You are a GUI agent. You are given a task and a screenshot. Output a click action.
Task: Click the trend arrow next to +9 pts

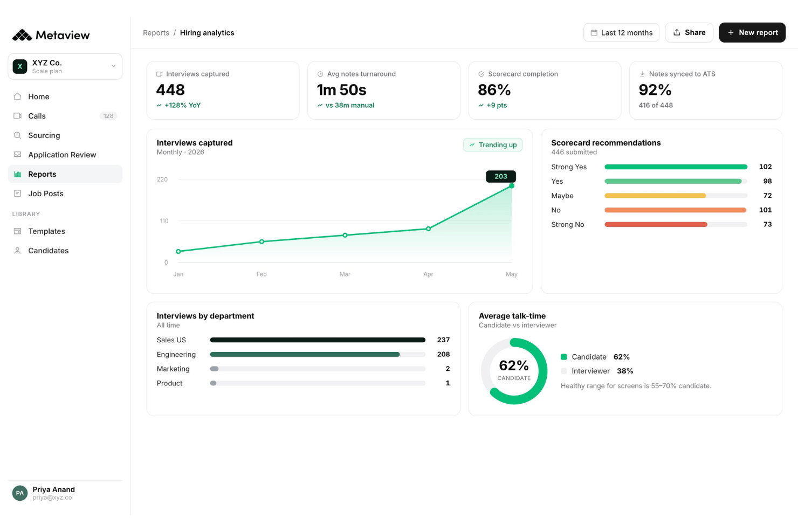(x=481, y=106)
